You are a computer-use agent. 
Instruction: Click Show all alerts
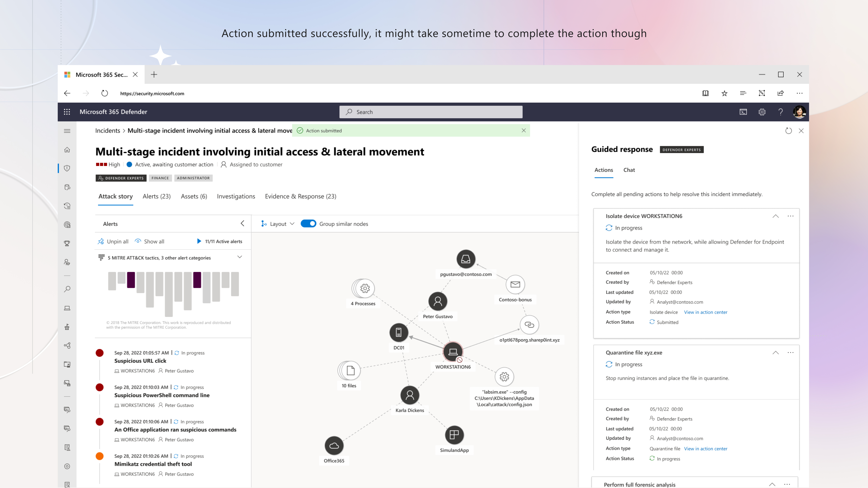(150, 241)
